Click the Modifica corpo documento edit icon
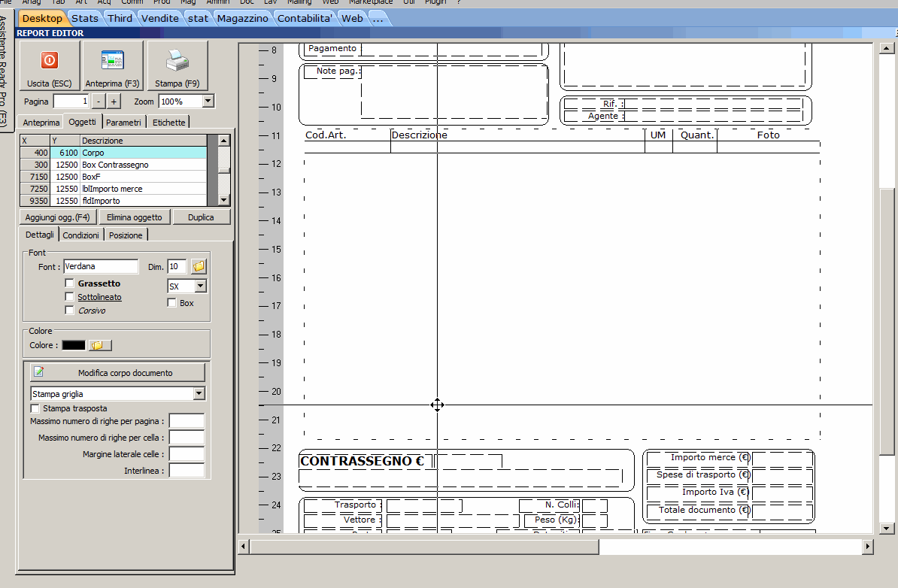This screenshot has width=898, height=588. point(39,372)
